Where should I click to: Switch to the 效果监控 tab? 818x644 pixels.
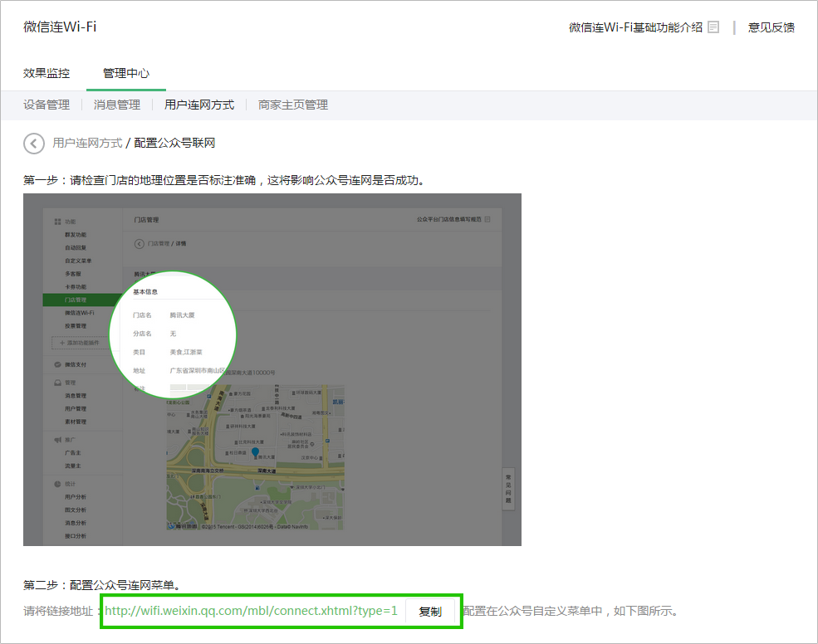tap(47, 73)
